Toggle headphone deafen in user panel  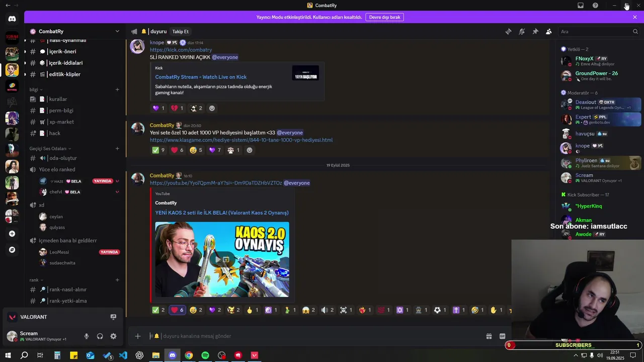click(100, 336)
